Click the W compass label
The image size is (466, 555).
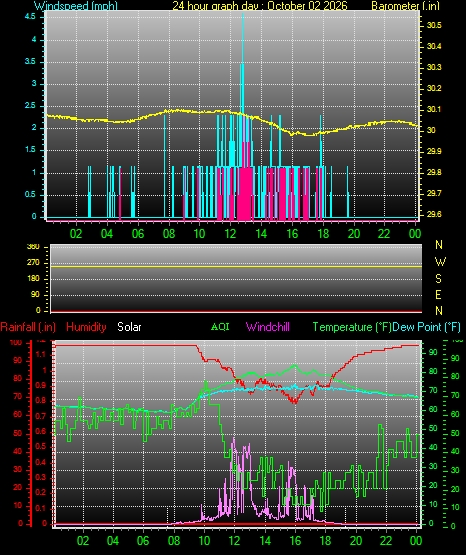[440, 262]
